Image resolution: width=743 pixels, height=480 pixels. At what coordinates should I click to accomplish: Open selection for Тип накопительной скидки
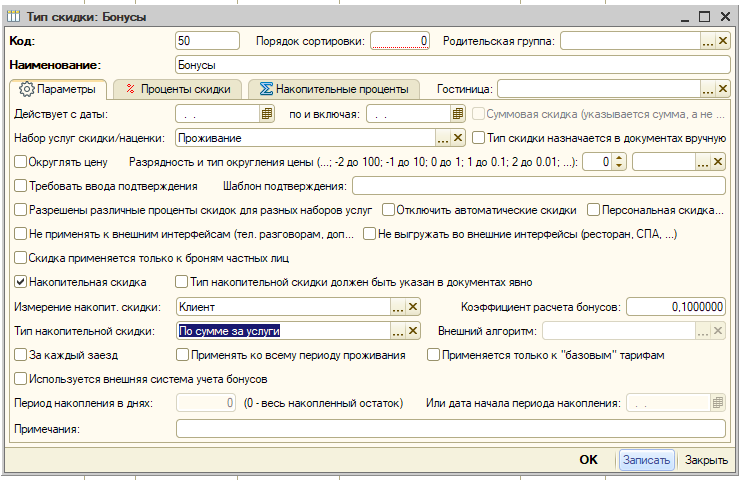398,331
